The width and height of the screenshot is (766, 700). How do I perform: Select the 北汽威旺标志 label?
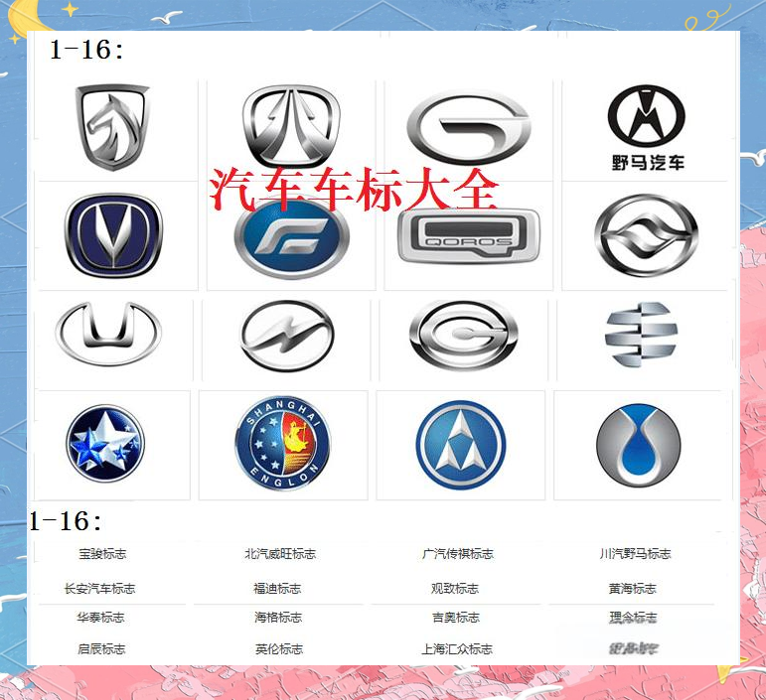point(280,554)
